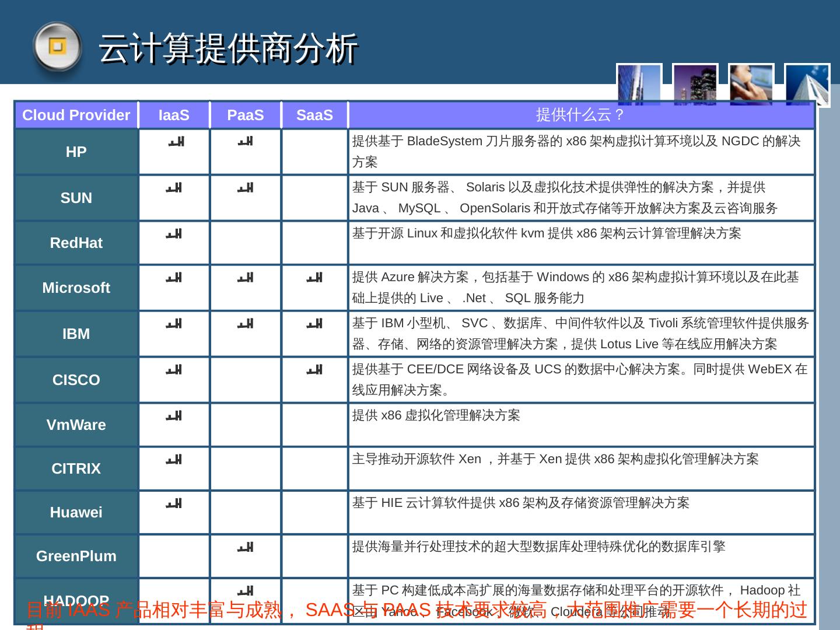Select the Cloud Provider column header
This screenshot has height=630, width=840.
point(76,115)
